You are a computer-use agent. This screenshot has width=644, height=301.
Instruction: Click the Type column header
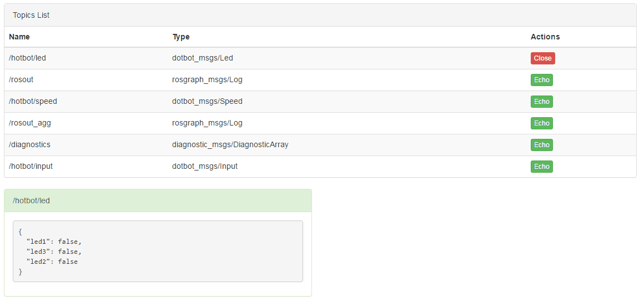181,37
